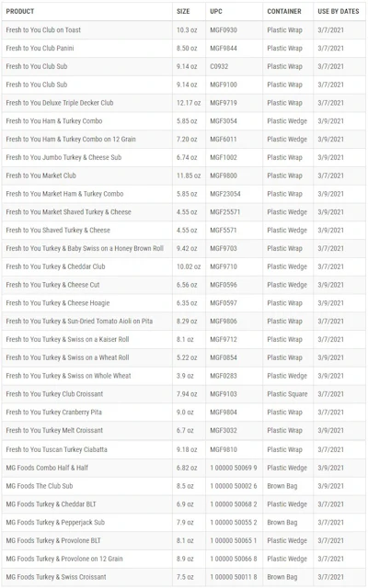Click UPC code MGF25571
368x588 pixels.
[224, 212]
